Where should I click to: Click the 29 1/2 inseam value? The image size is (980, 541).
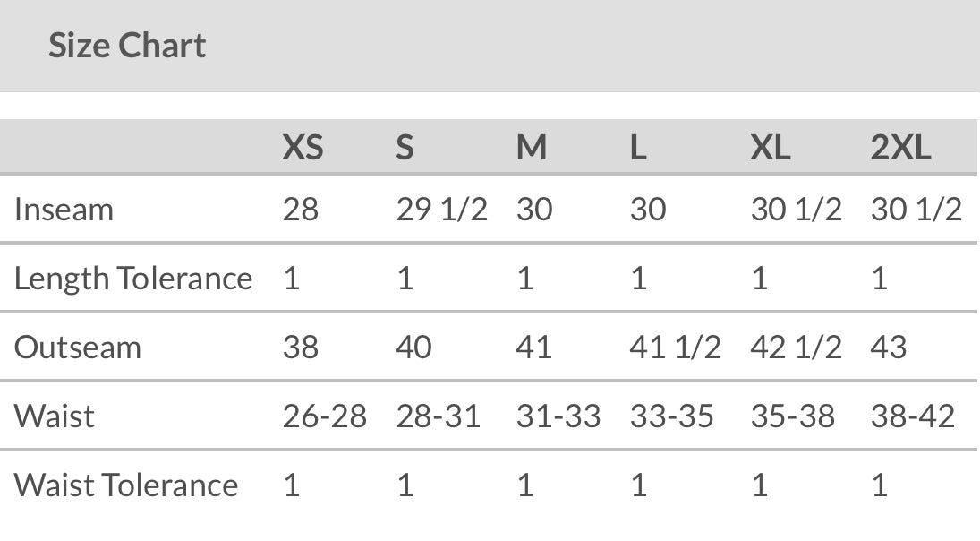tap(441, 210)
